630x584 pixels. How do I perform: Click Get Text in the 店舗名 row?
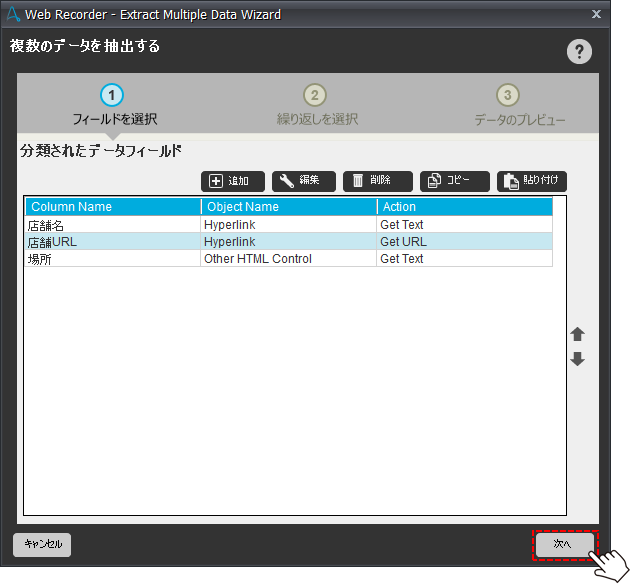464,225
